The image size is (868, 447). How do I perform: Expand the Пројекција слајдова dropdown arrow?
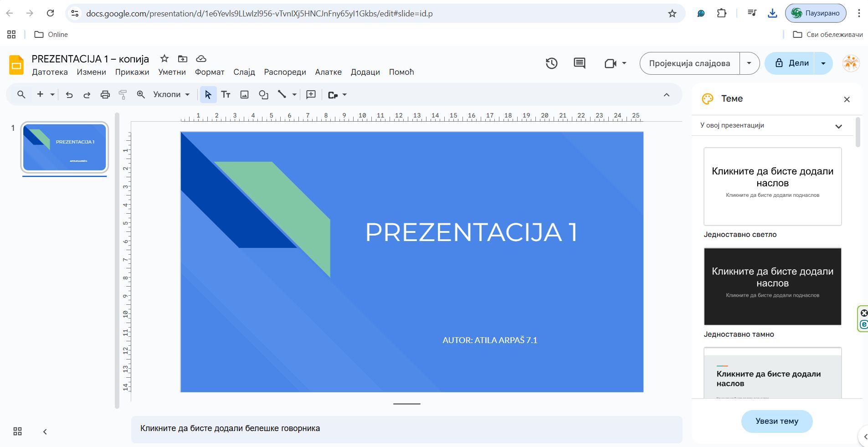(749, 63)
